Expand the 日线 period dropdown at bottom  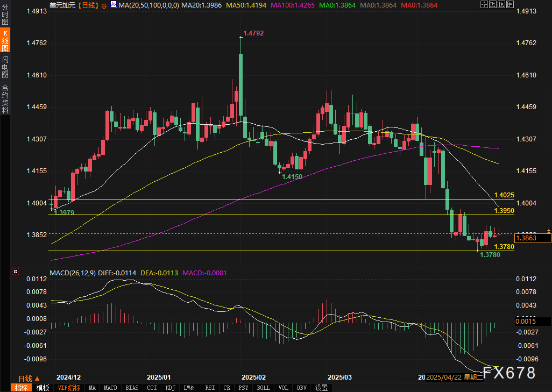[x=26, y=379]
